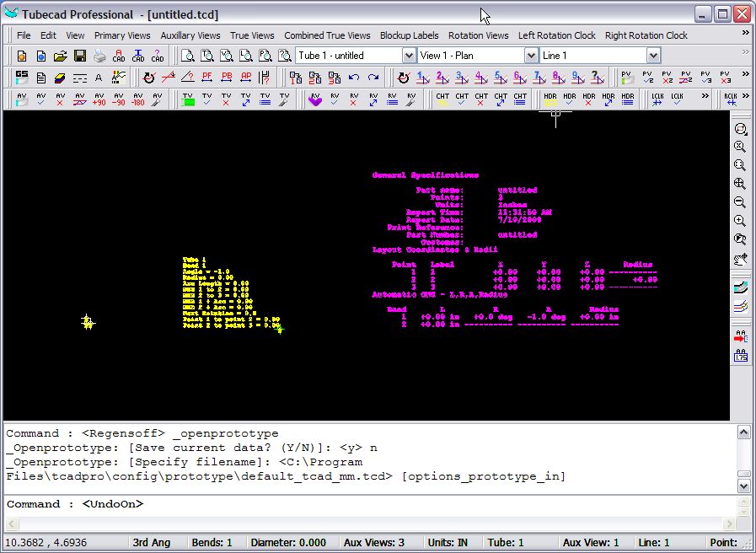This screenshot has width=756, height=553.
Task: Click the AV +90 rotation icon
Action: (99, 99)
